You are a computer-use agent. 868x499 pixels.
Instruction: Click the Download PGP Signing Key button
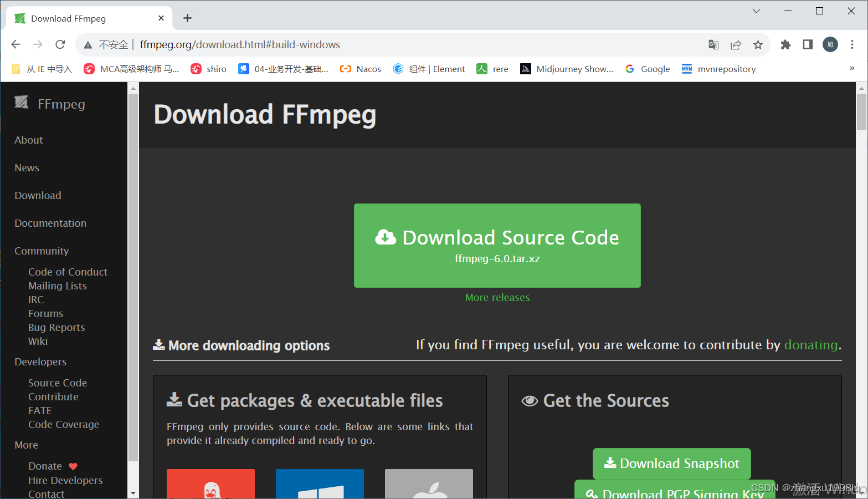[675, 490]
